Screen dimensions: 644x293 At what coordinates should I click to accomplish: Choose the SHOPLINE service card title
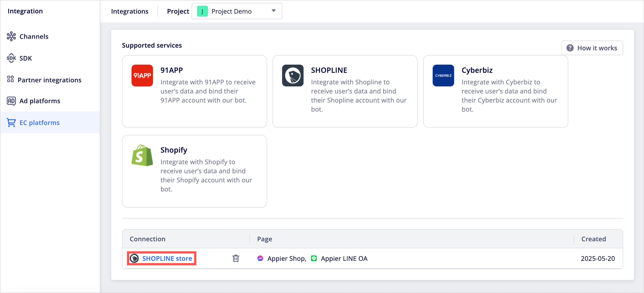click(x=329, y=70)
